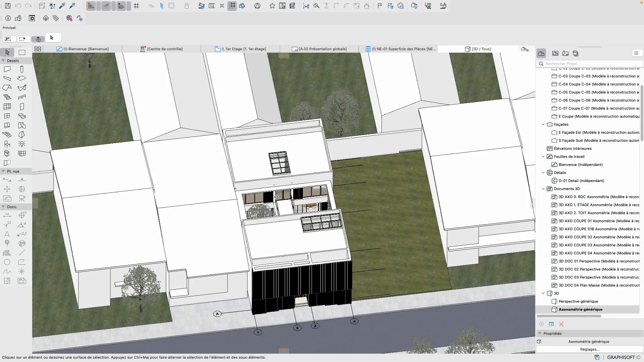This screenshot has height=362, width=644.
Task: Toggle the grid snap icon
Action: pos(136,6)
